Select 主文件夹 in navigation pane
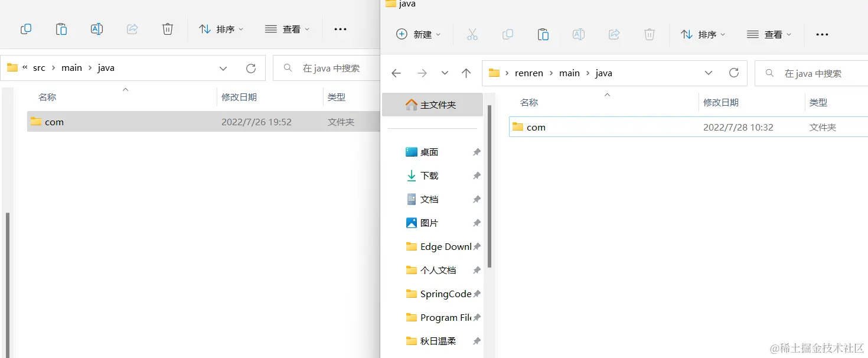Viewport: 868px width, 358px height. pos(432,105)
